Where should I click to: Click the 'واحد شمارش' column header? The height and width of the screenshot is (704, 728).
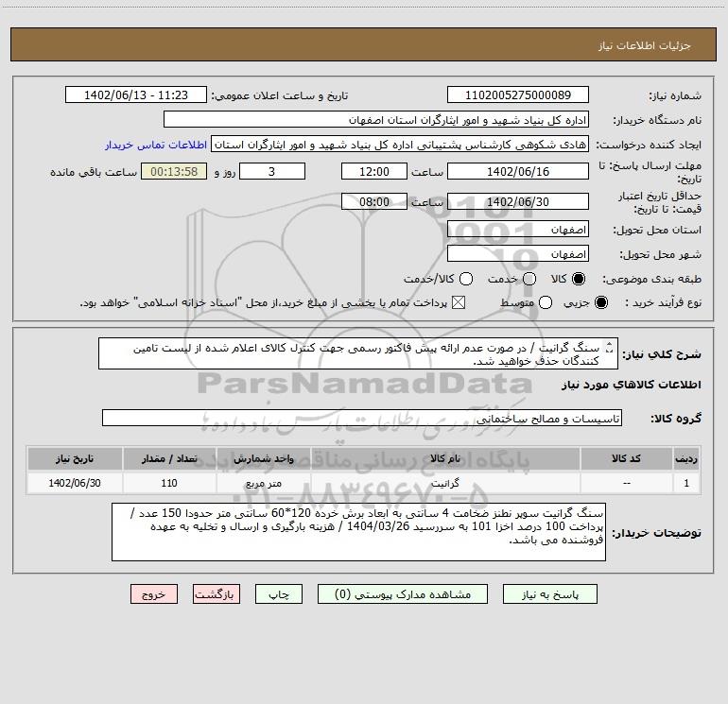[x=263, y=458]
